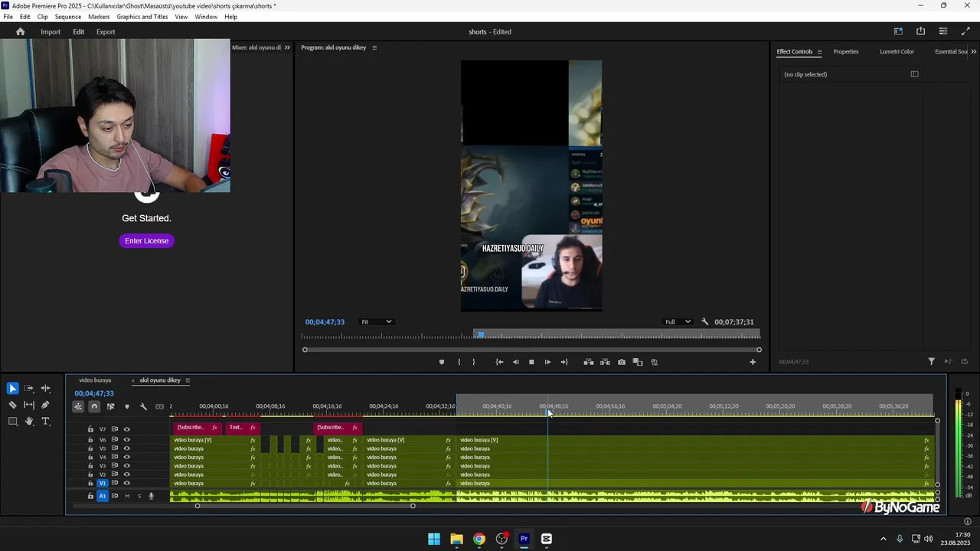The width and height of the screenshot is (980, 551).
Task: Click the timeline captions CC icon
Action: click(x=159, y=406)
